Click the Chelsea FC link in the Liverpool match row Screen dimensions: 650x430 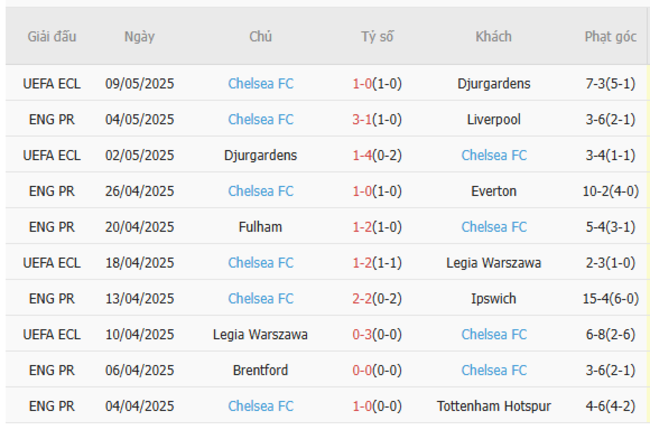pyautogui.click(x=260, y=120)
